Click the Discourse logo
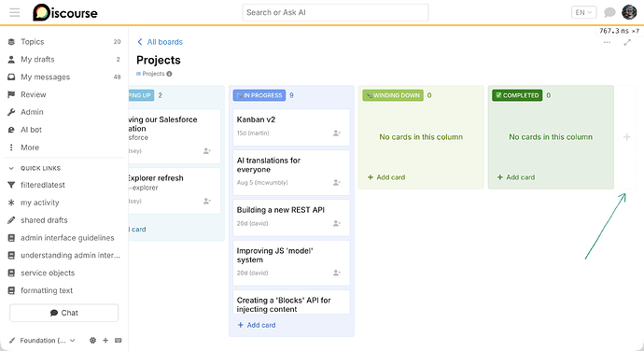644x351 pixels. pyautogui.click(x=65, y=12)
